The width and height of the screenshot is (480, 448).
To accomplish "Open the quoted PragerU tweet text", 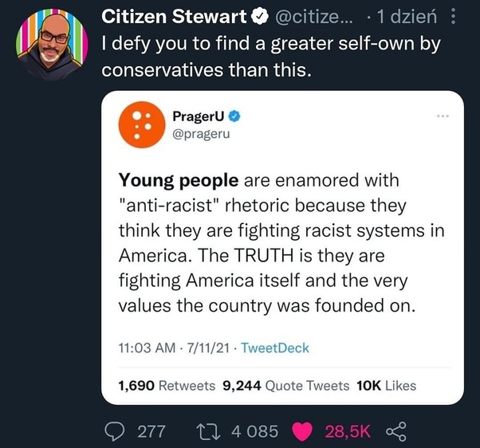I will [x=281, y=242].
